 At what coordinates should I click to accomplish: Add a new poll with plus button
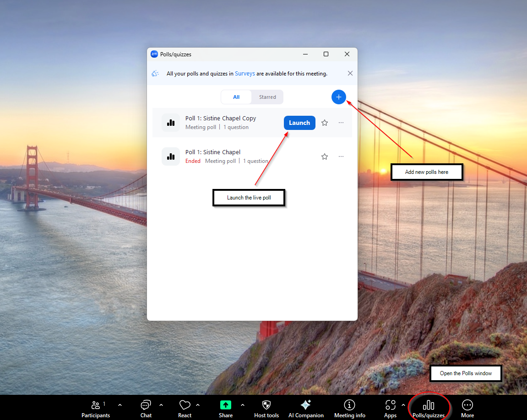(339, 97)
